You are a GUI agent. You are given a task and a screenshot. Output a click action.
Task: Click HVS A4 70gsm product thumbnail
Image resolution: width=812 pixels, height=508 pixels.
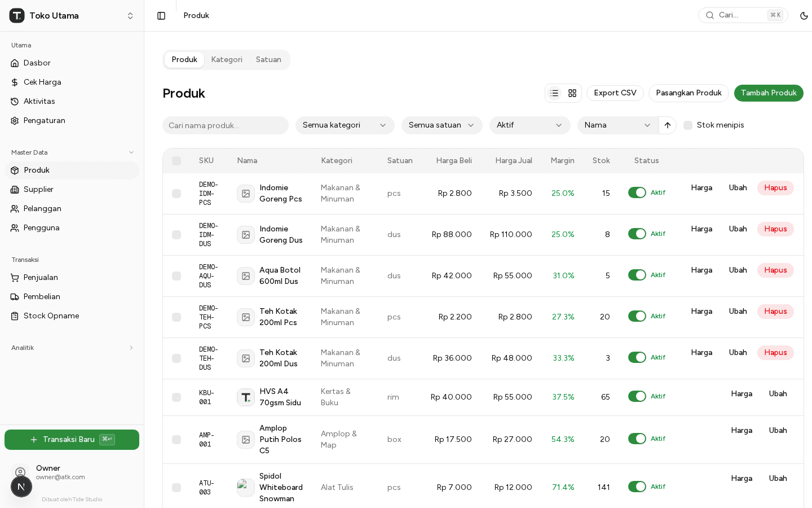[x=246, y=397]
